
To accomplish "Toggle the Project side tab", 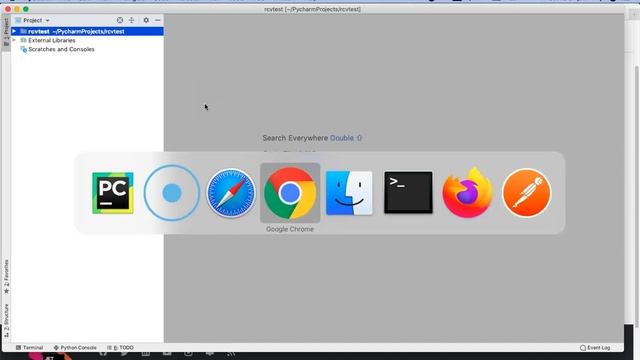I will [x=6, y=31].
